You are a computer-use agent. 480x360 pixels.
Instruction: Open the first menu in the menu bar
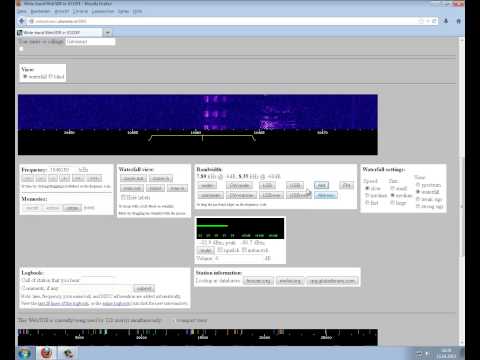point(22,11)
